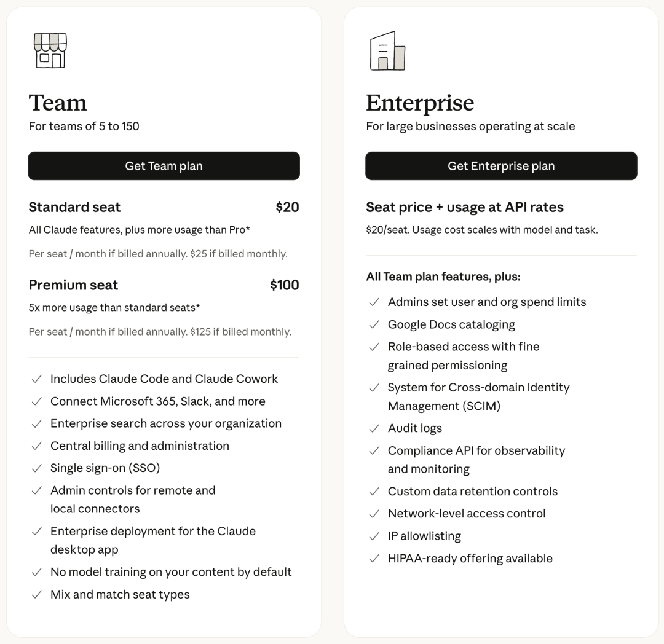Screen dimensions: 664x644
Task: Click the Get Team plan button
Action: tap(164, 166)
